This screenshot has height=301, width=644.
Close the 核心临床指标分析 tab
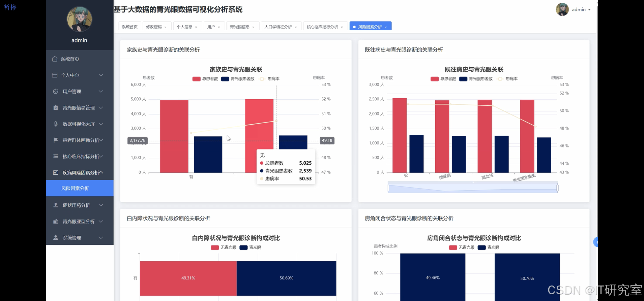[x=342, y=27]
